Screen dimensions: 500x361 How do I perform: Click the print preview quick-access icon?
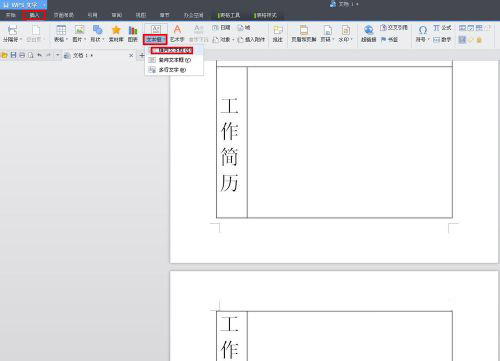click(31, 55)
